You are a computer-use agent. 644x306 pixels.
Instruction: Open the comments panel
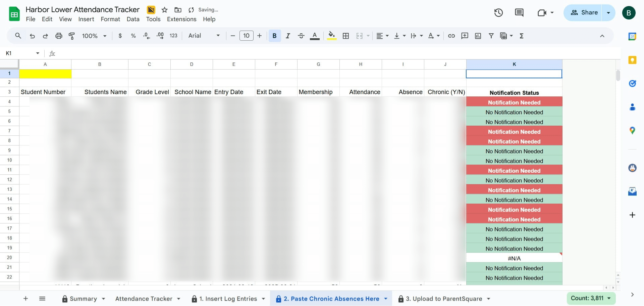519,13
